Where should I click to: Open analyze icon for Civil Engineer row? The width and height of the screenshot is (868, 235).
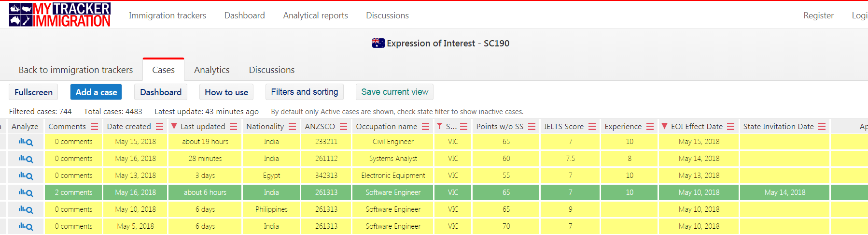(x=26, y=142)
